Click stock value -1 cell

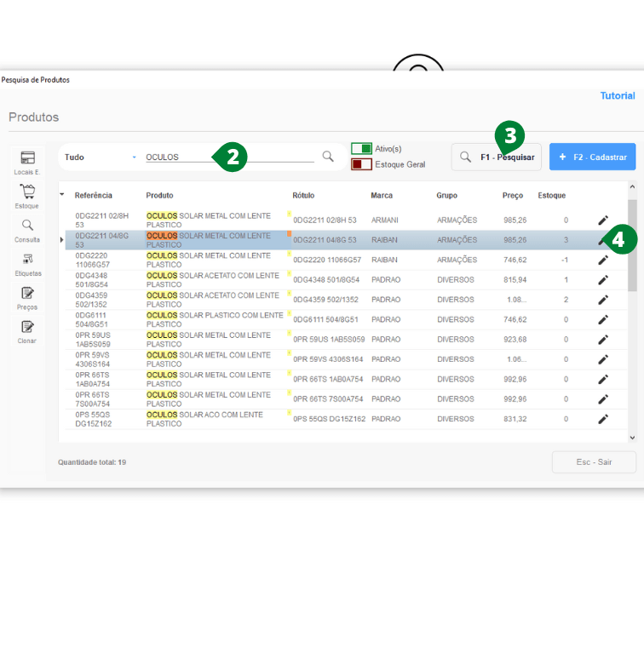coord(564,260)
